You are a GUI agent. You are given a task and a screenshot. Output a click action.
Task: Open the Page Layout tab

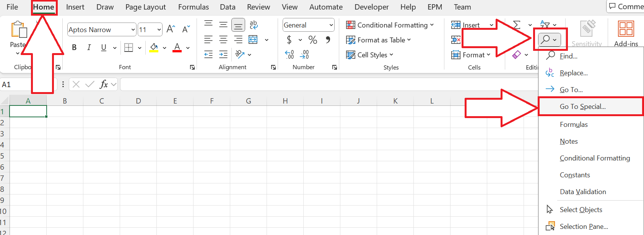[x=146, y=7]
